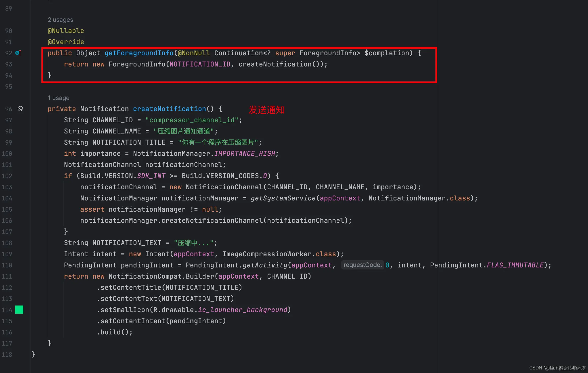588x373 pixels.
Task: Click the IMPORTANCE_HIGH constant
Action: point(244,154)
